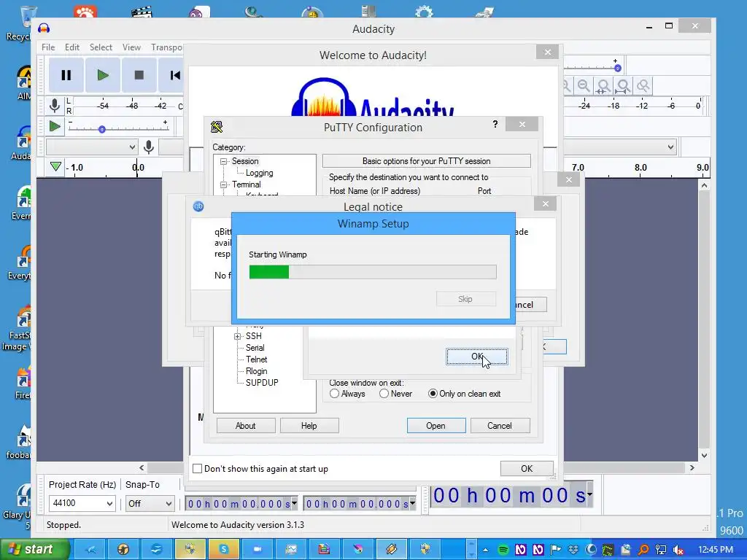Click the playback volume slider knob in Audacity
747x560 pixels.
pos(617,68)
